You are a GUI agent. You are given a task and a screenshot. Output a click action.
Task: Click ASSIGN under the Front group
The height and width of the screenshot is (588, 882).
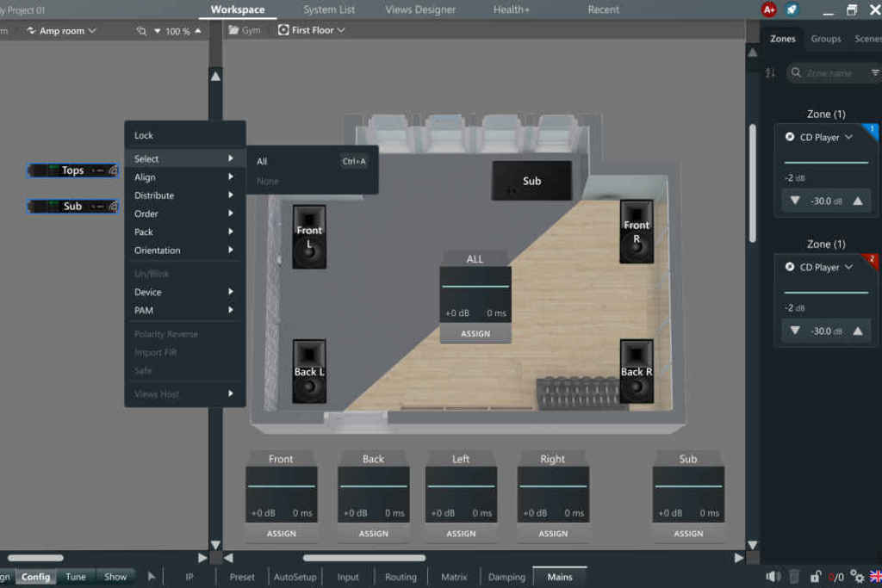click(281, 534)
